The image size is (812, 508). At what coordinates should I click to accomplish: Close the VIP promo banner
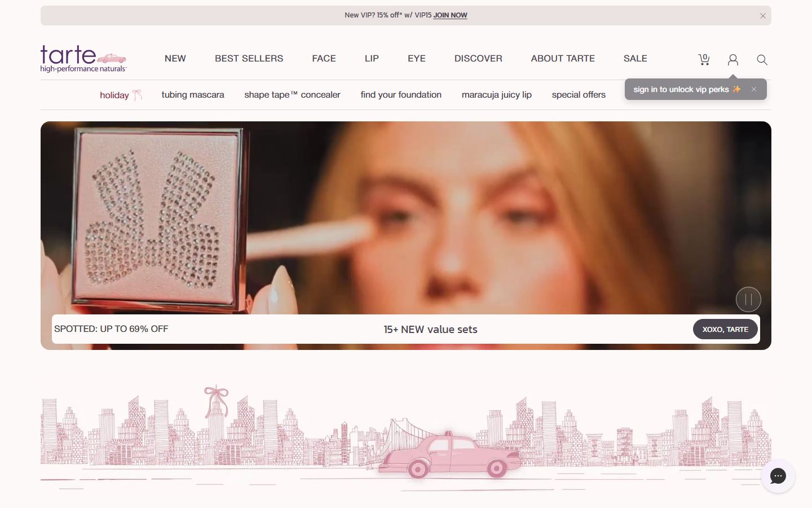[x=763, y=16]
